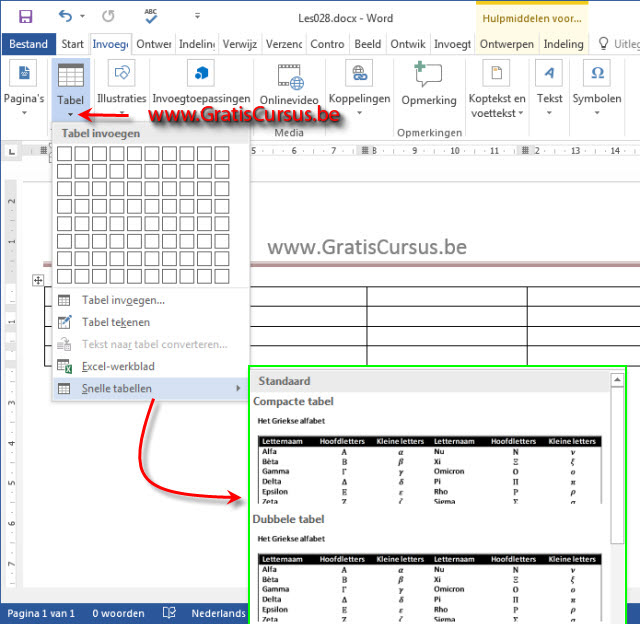Click the Standaard category header
Viewport: 640px width, 624px height.
[430, 381]
